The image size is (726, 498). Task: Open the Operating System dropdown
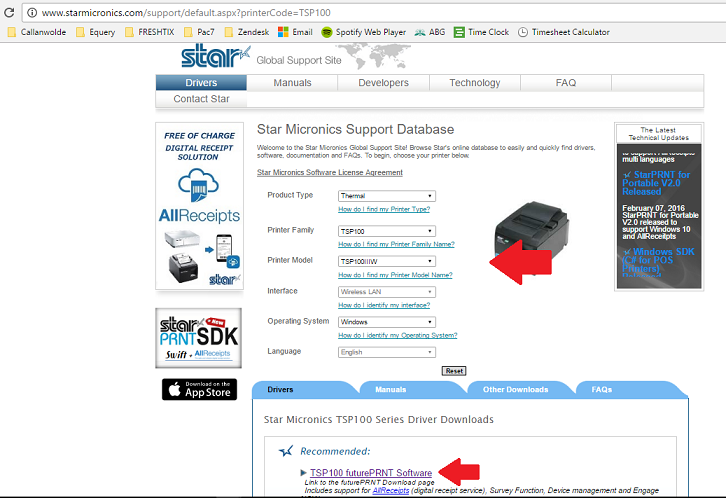[x=387, y=322]
